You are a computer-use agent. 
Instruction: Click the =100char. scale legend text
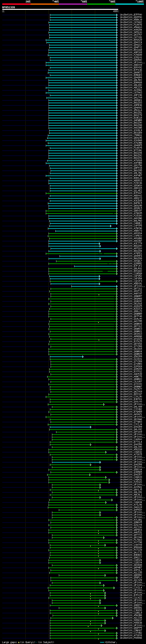tap(111, 642)
